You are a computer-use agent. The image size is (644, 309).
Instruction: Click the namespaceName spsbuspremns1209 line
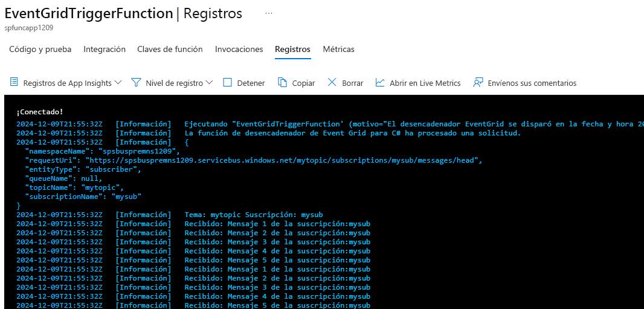[x=102, y=151]
